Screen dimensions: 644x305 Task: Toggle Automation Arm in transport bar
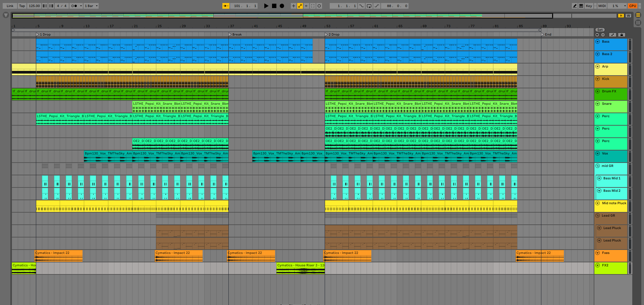pyautogui.click(x=300, y=6)
